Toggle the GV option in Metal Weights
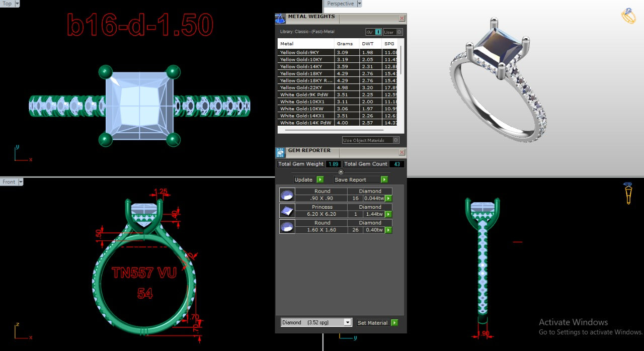644x351 pixels. point(374,32)
